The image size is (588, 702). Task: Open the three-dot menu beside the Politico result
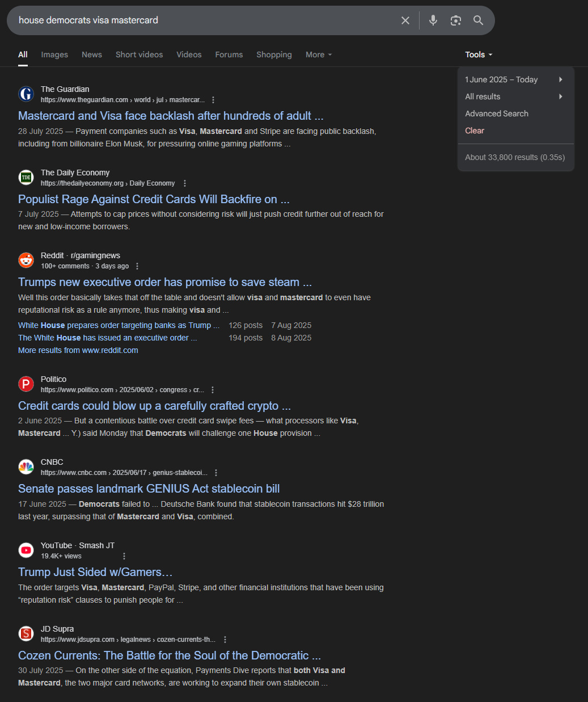(x=213, y=390)
